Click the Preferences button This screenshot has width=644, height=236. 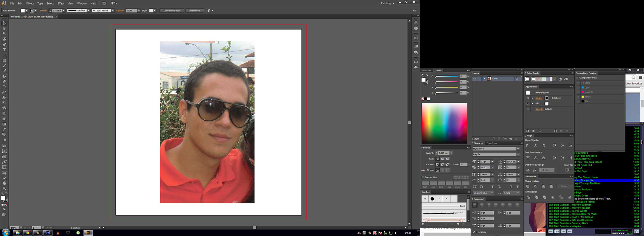click(x=195, y=11)
